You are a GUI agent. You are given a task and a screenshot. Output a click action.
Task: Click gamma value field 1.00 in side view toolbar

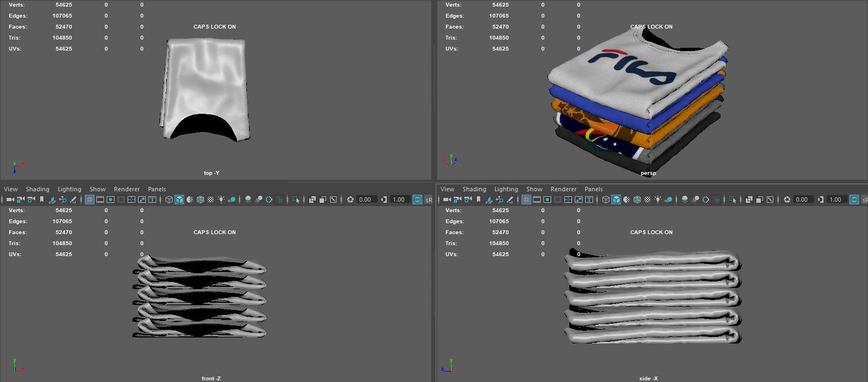coord(837,200)
